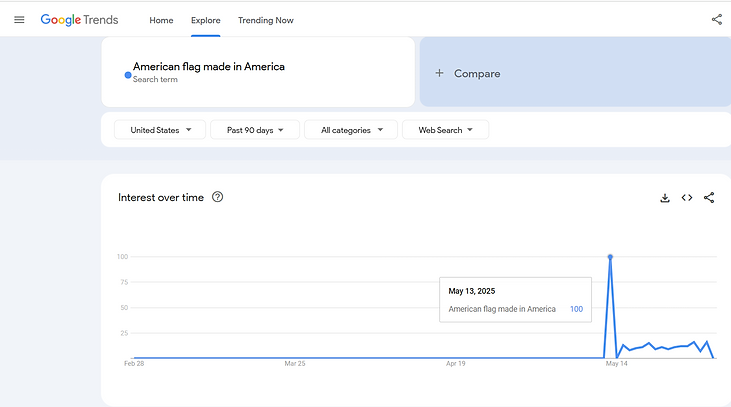Click the Mar 25 axis label
The height and width of the screenshot is (407, 731).
[x=295, y=364]
